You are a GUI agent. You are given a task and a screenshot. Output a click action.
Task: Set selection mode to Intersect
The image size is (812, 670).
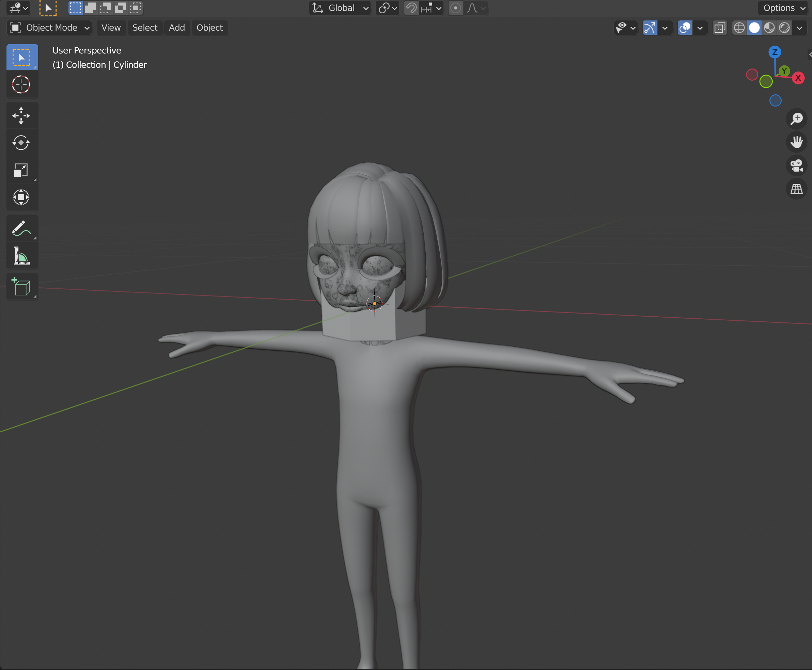136,8
